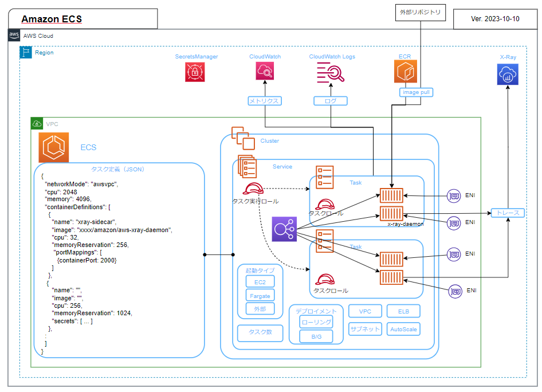Viewport: 542px width, 392px height.
Task: Select the Cluster stacked icon
Action: point(242,138)
